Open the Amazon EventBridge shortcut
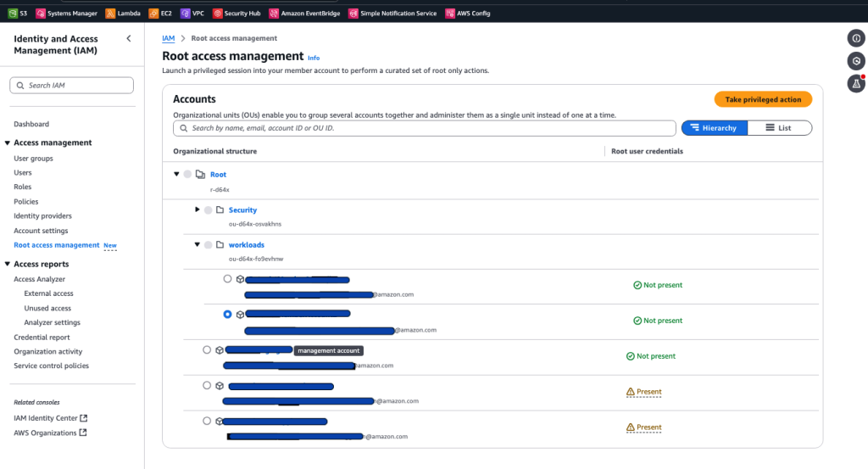The width and height of the screenshot is (868, 469). tap(304, 14)
